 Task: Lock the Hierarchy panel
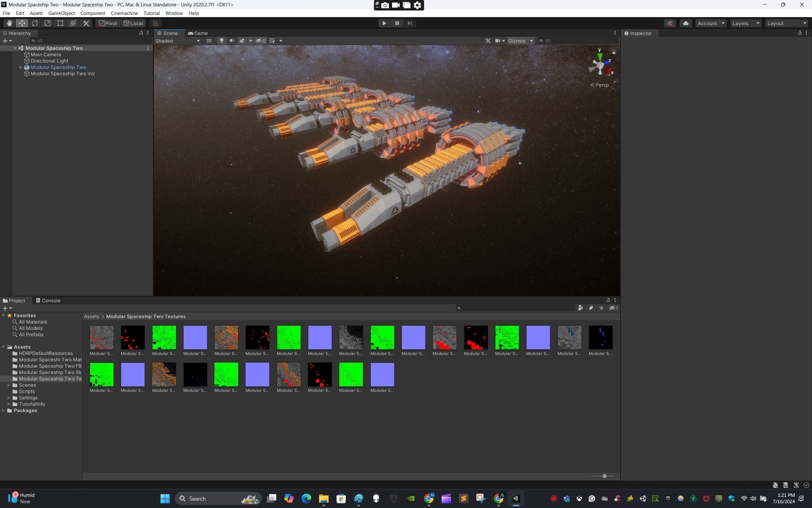pos(141,33)
